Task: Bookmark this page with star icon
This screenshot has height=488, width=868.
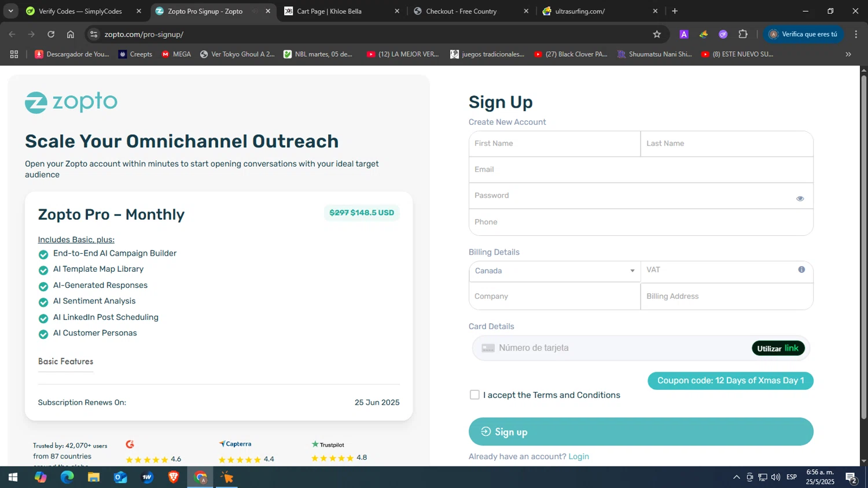Action: [x=657, y=34]
